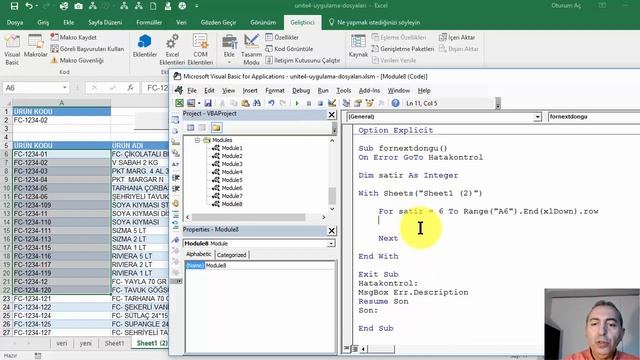
Task: Open Object Browser icon in VBA toolbar
Action: [370, 103]
